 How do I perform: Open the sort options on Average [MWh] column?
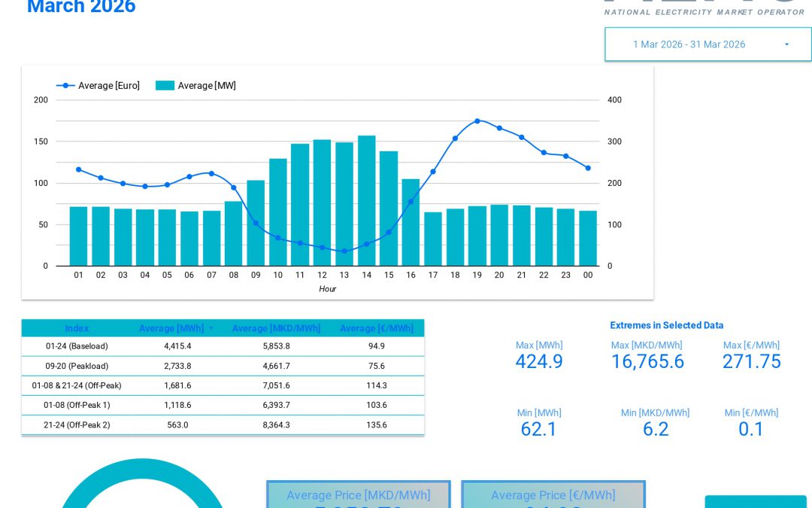[x=211, y=328]
